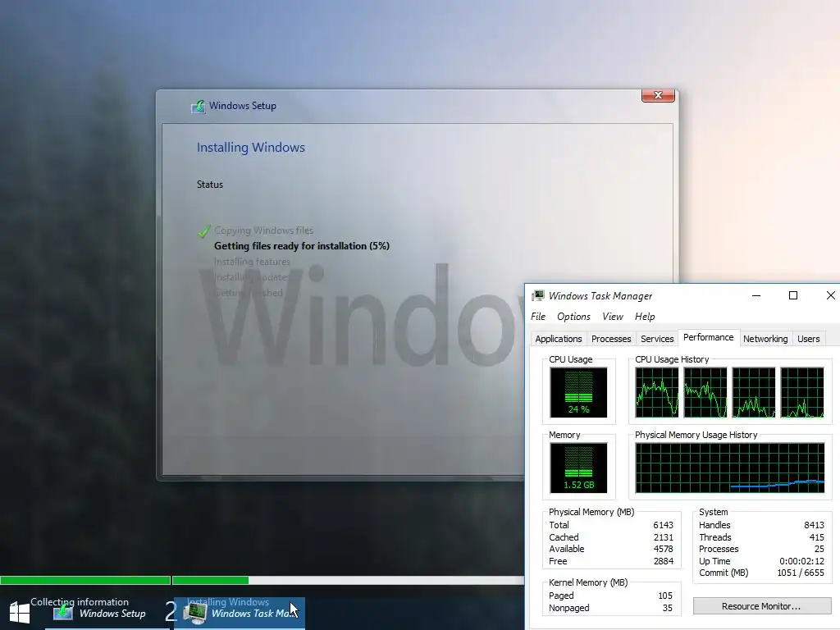Click the Installing features step
840x630 pixels.
pos(252,262)
